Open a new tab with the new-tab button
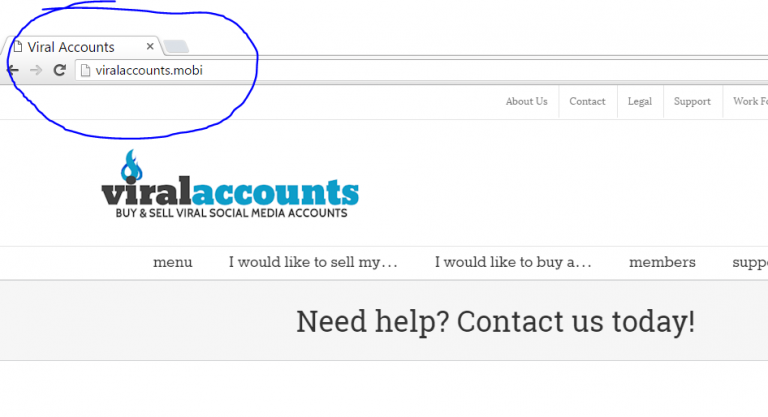Image resolution: width=768 pixels, height=417 pixels. (x=176, y=47)
